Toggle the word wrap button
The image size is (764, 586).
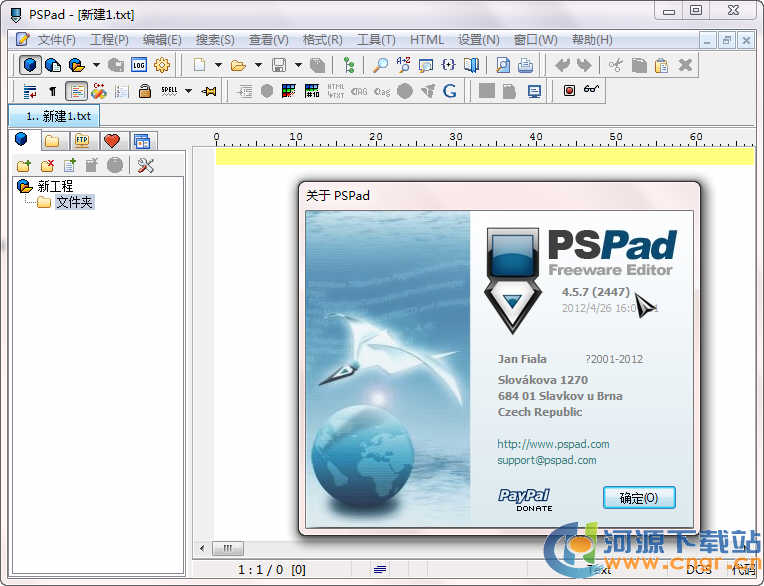[30, 91]
